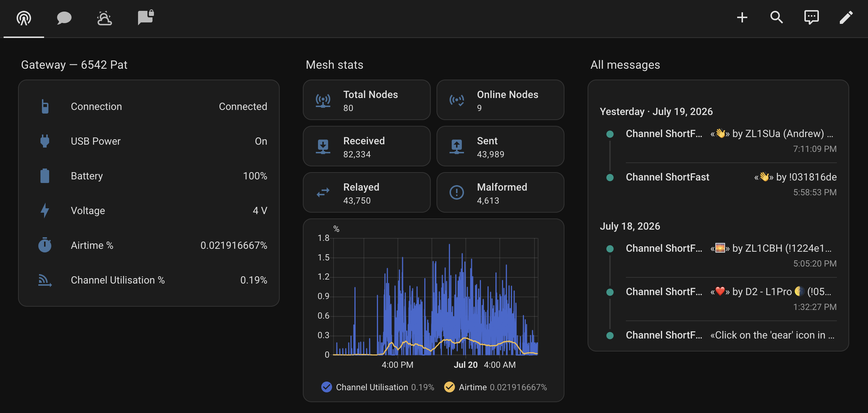Click the Sent upload icon
This screenshot has height=413, width=868.
click(x=457, y=146)
